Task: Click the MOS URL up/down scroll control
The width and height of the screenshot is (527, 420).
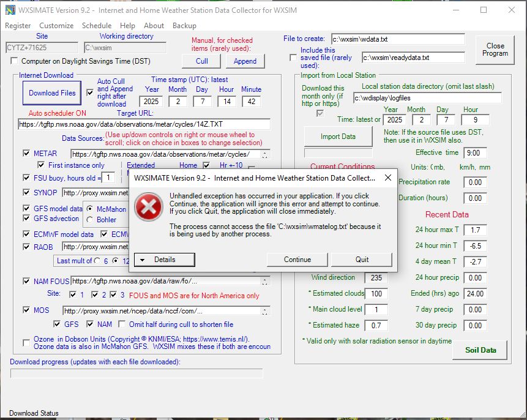Action: click(265, 311)
